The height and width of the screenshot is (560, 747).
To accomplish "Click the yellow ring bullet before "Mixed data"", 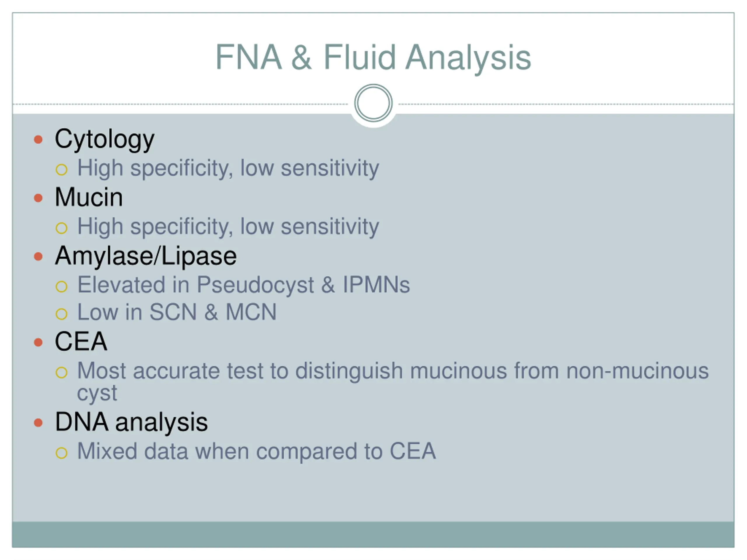I will pyautogui.click(x=62, y=453).
